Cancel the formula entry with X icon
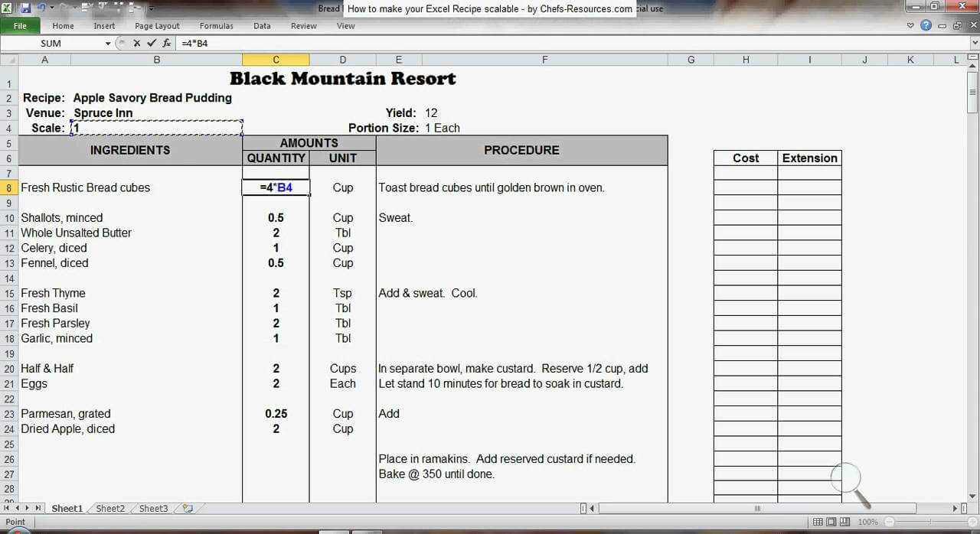The width and height of the screenshot is (980, 534). coord(136,44)
